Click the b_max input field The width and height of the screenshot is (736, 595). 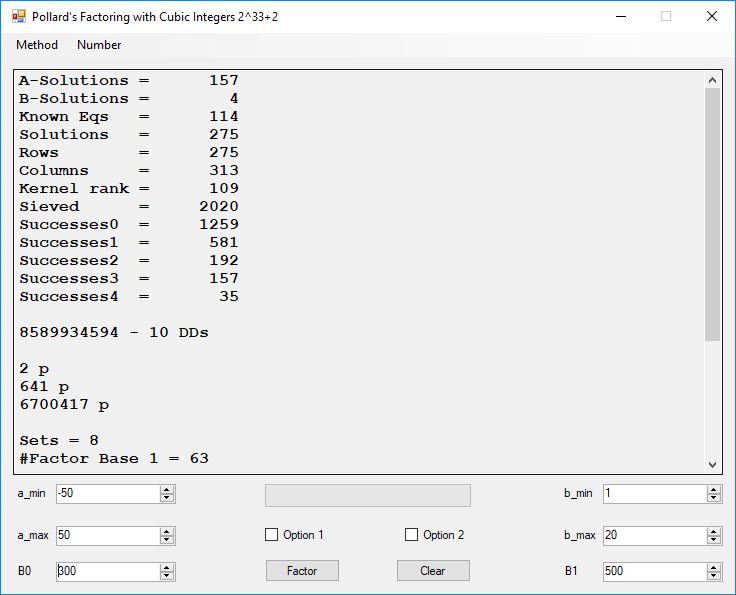tap(655, 535)
